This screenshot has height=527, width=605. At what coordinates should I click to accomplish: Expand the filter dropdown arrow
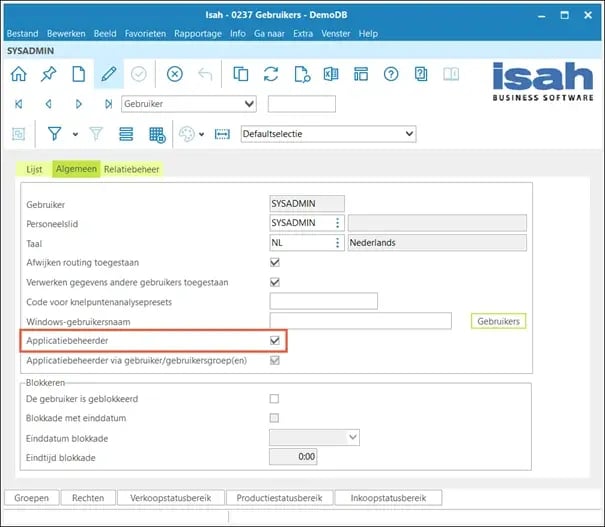coord(75,134)
